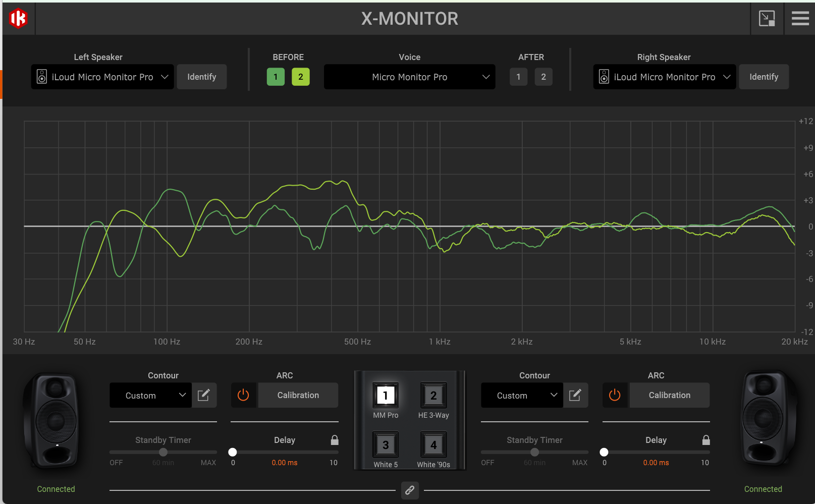This screenshot has height=504, width=815.
Task: Edit the right speaker Custom contour
Action: pos(575,395)
